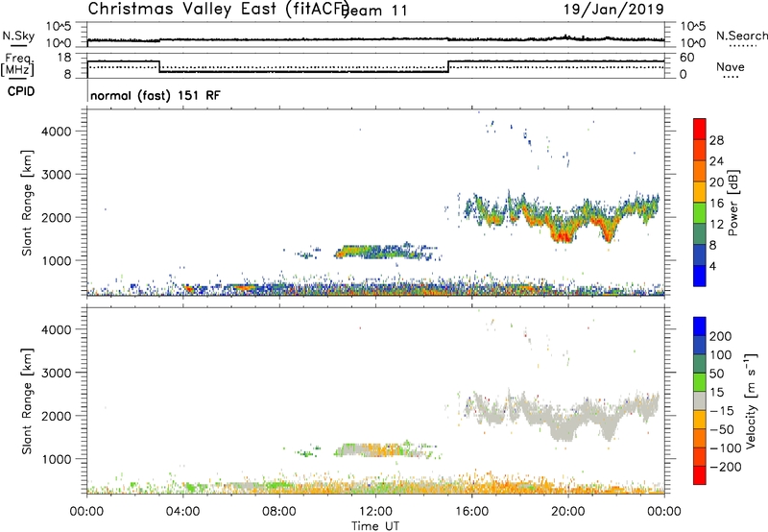Click the Christmas Valley East (fitACF) title

(x=219, y=9)
